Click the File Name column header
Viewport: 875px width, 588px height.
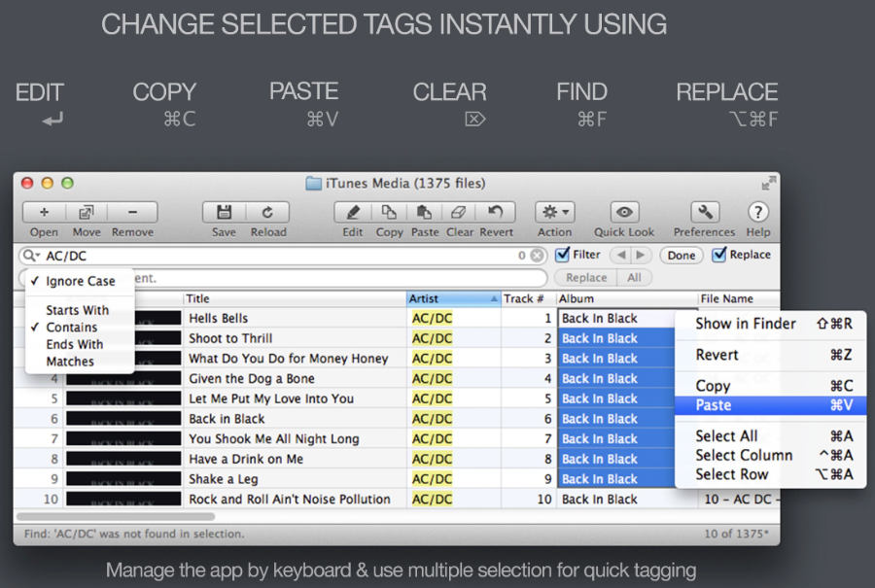coord(739,299)
